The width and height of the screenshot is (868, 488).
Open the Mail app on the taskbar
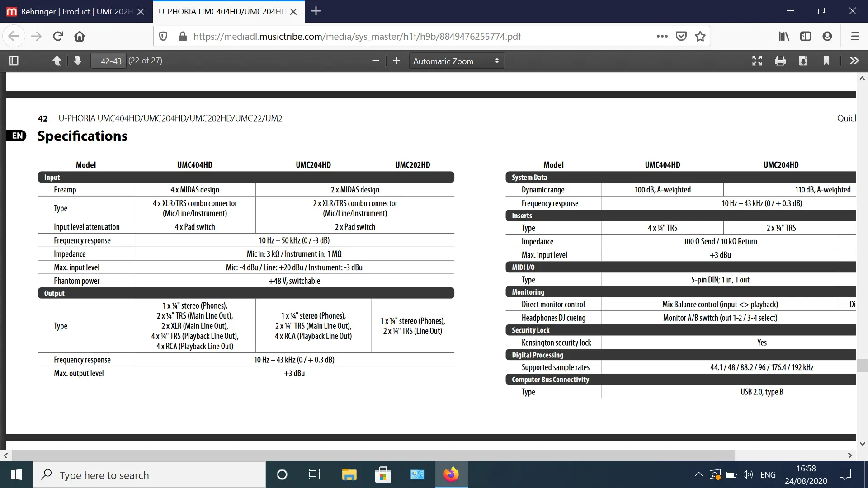pos(417,474)
